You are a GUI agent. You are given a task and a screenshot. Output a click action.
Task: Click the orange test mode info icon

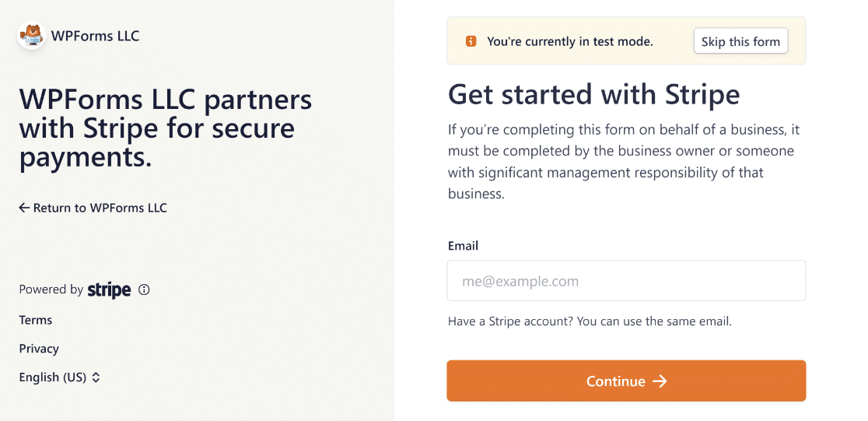click(x=471, y=41)
